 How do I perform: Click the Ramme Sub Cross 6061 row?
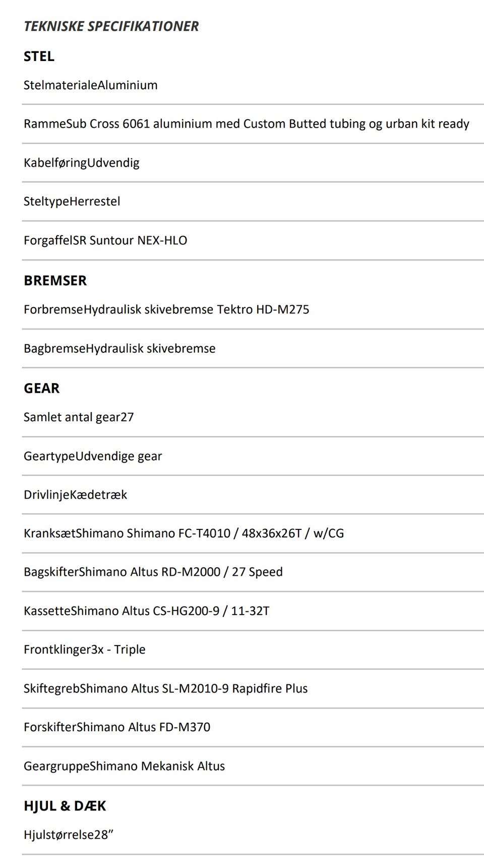(x=246, y=124)
